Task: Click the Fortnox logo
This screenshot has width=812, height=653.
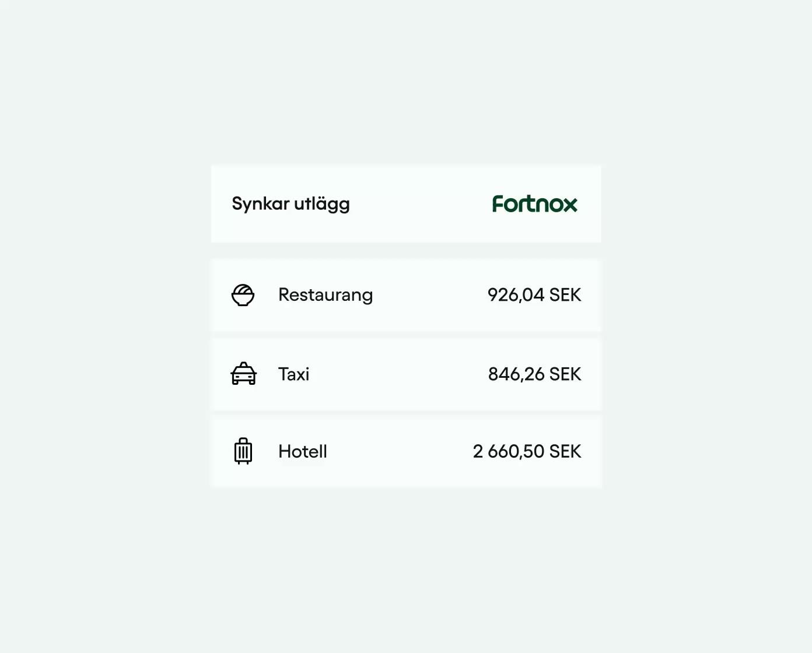Action: click(x=534, y=203)
